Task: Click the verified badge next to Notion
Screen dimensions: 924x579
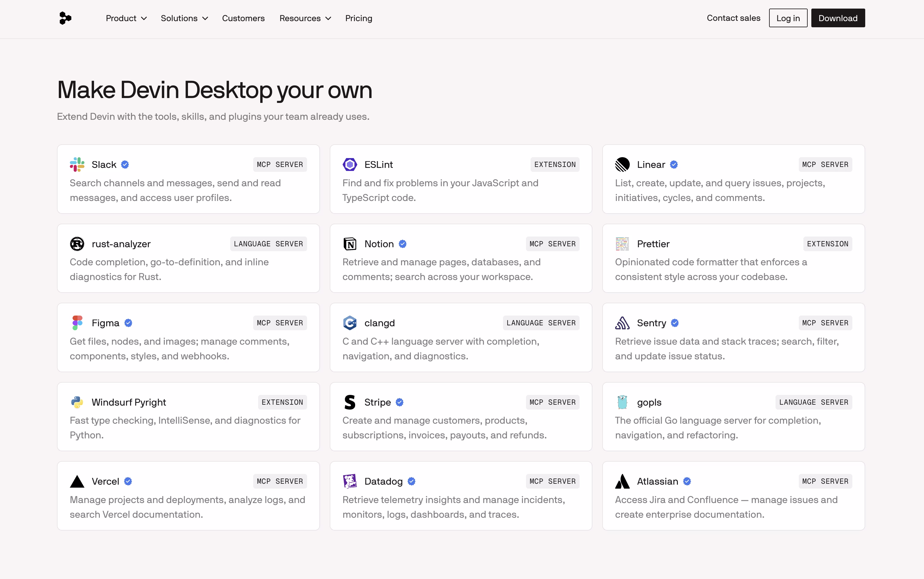Action: click(403, 244)
